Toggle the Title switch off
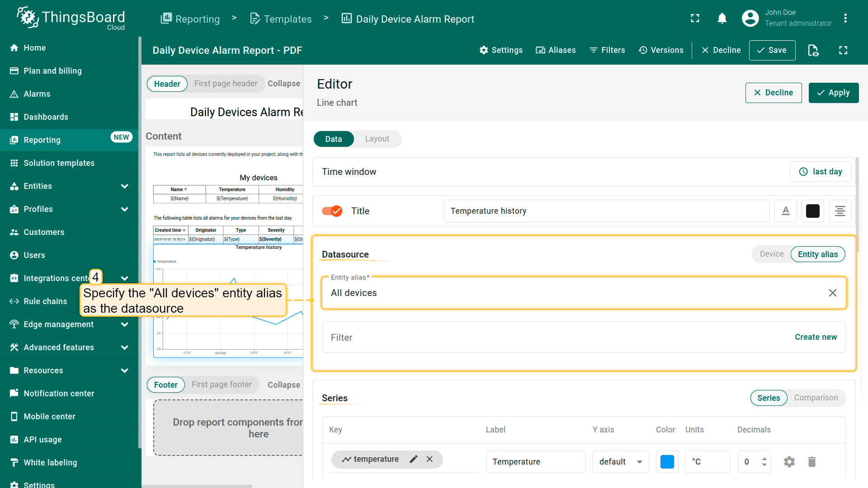The height and width of the screenshot is (488, 868). pyautogui.click(x=332, y=211)
